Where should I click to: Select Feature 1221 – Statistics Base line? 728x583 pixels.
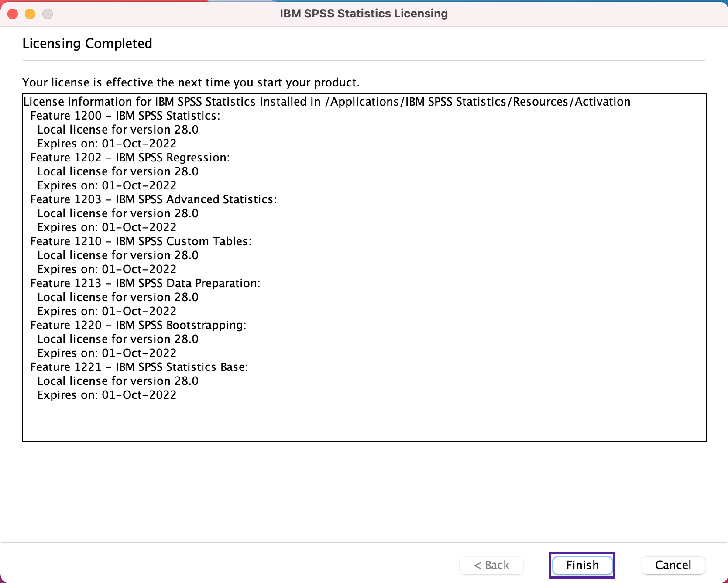pos(139,367)
